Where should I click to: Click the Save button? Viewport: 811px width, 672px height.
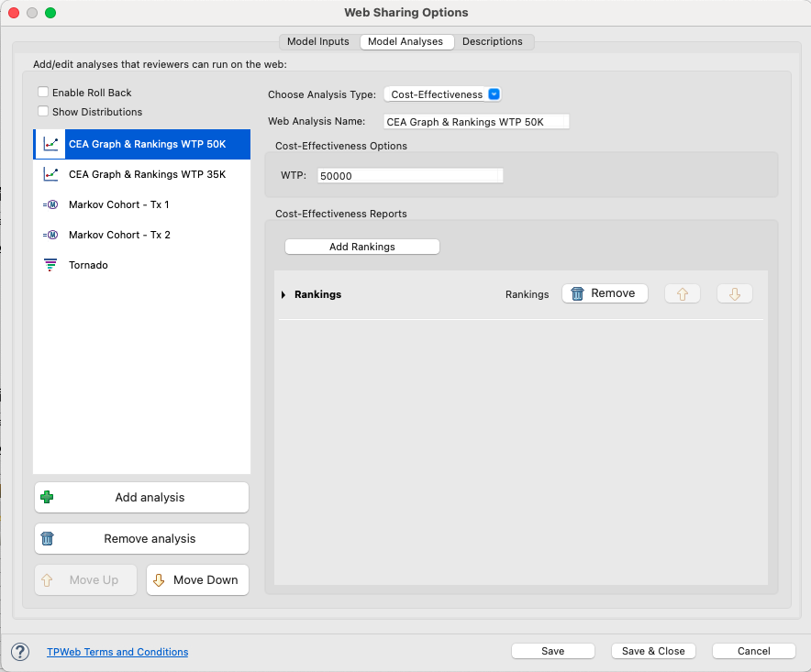[x=553, y=651]
